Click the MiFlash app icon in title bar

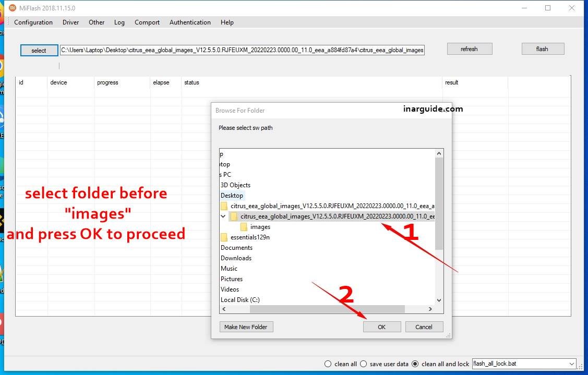tap(13, 8)
